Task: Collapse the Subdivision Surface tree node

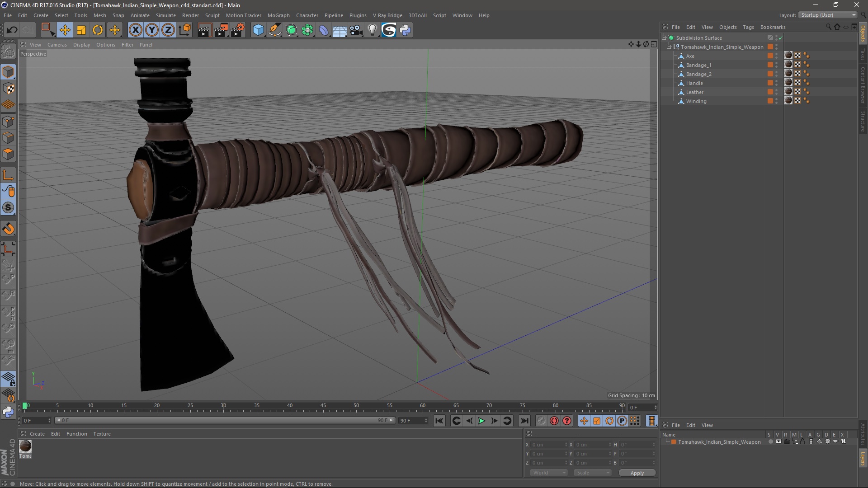Action: (664, 38)
